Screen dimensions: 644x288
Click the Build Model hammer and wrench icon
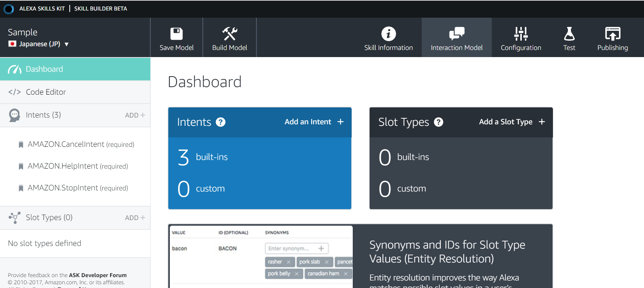pos(229,34)
